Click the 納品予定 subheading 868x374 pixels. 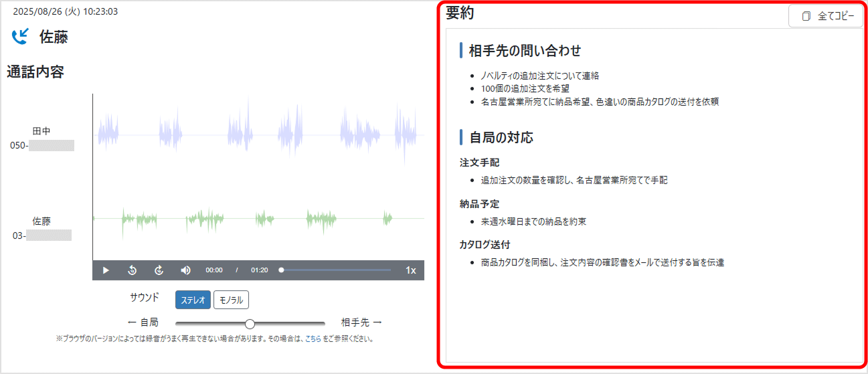pyautogui.click(x=479, y=203)
